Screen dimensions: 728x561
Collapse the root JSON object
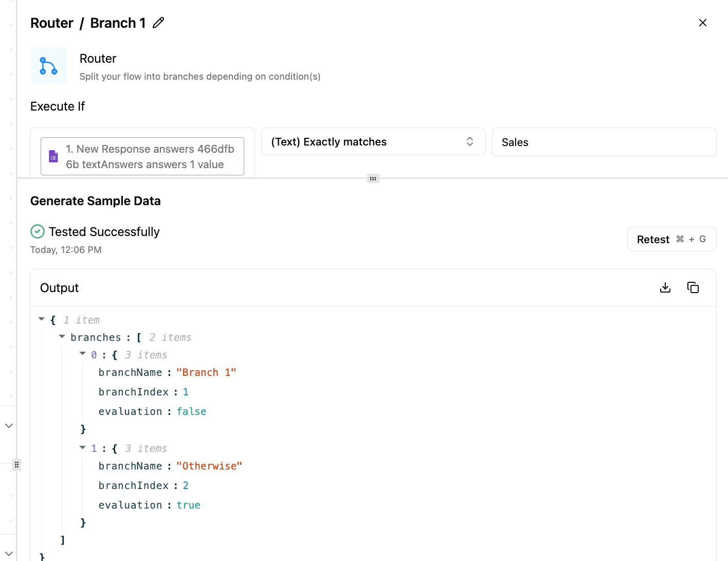[42, 319]
